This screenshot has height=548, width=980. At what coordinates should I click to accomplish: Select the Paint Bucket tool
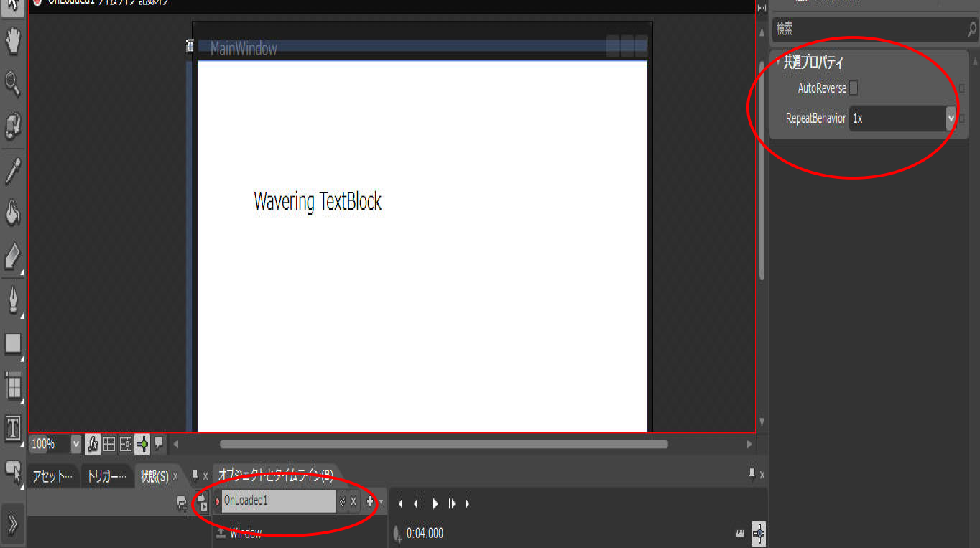pyautogui.click(x=13, y=213)
